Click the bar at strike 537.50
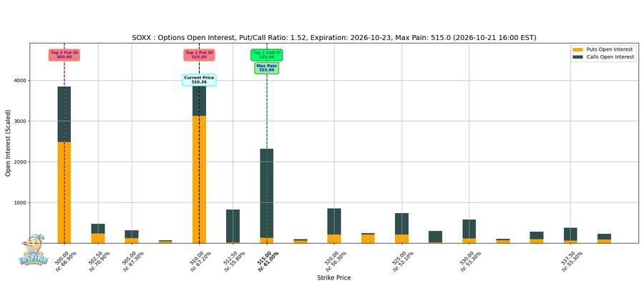Screen dimensions: 644x286 (570, 235)
